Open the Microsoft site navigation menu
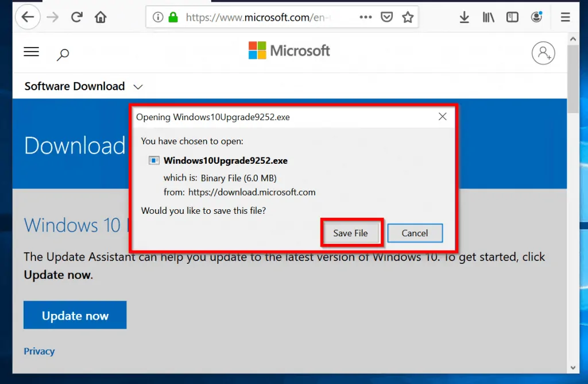This screenshot has height=384, width=588. coord(32,51)
